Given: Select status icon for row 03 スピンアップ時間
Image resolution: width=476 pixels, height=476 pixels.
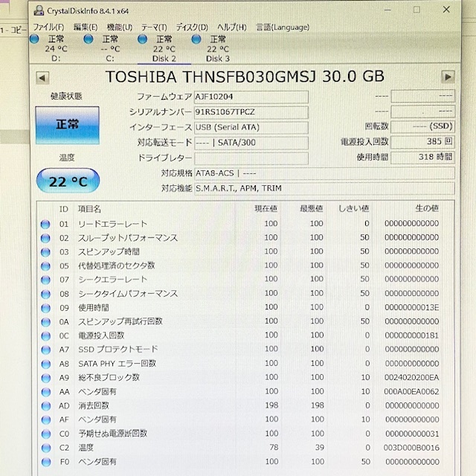Looking at the screenshot, I should 45,252.
